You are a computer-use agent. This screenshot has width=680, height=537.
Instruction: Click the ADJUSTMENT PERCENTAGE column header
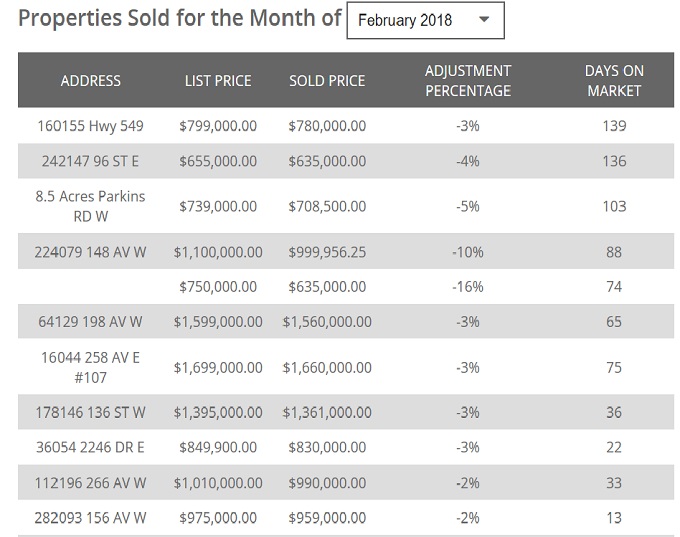click(467, 81)
